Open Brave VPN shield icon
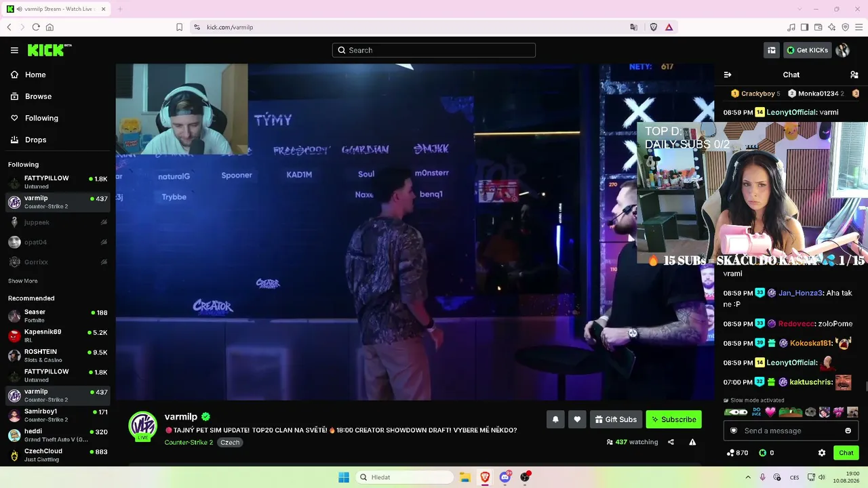The height and width of the screenshot is (488, 868). (x=846, y=27)
